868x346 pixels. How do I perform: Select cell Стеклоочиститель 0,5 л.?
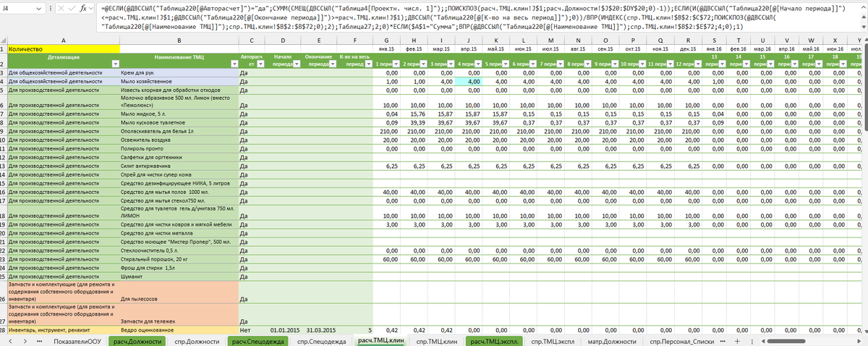[x=179, y=250]
